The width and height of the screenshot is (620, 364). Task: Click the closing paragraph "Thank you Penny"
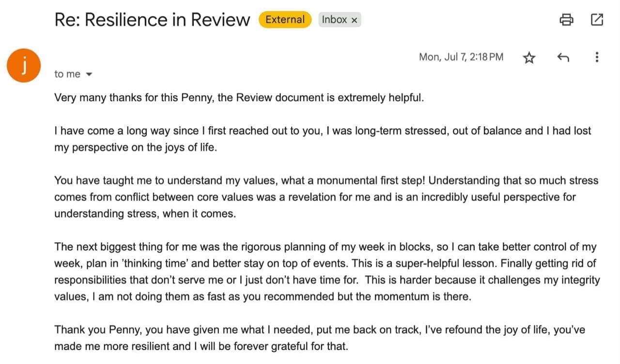point(320,338)
